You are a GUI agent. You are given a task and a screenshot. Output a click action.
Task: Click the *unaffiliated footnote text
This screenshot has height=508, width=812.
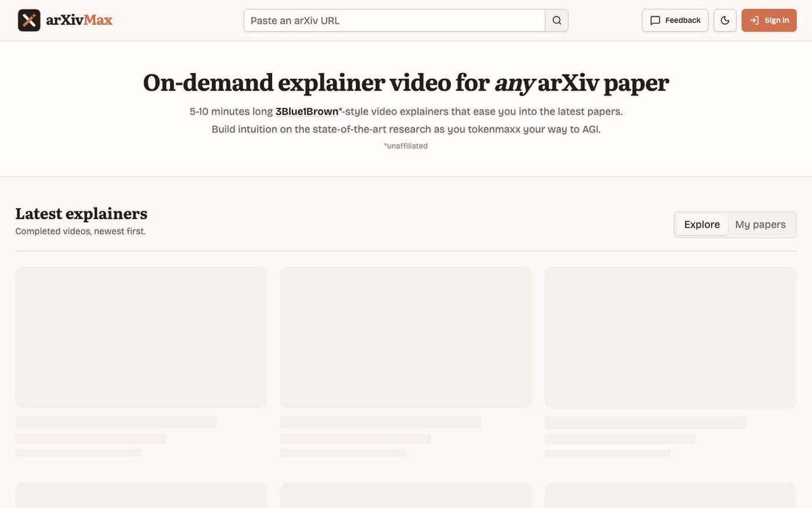(406, 146)
